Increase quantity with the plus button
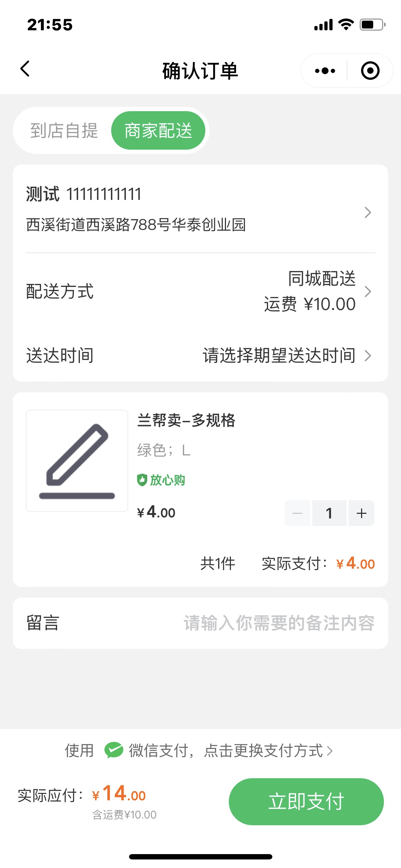This screenshot has width=401, height=868. pyautogui.click(x=361, y=513)
